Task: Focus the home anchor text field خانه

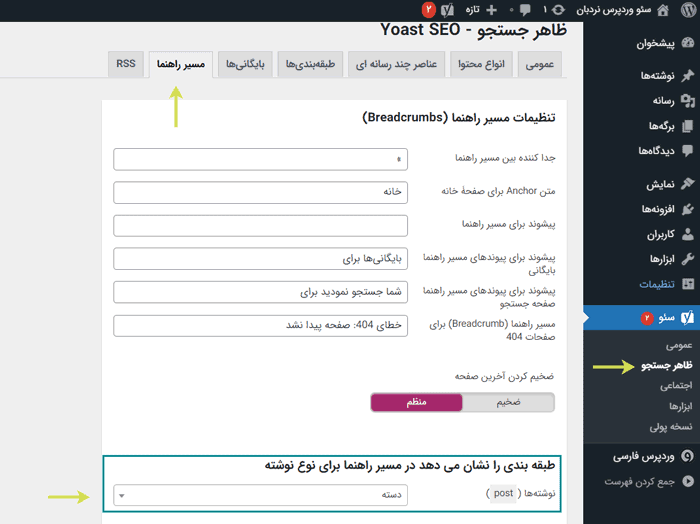Action: point(260,192)
